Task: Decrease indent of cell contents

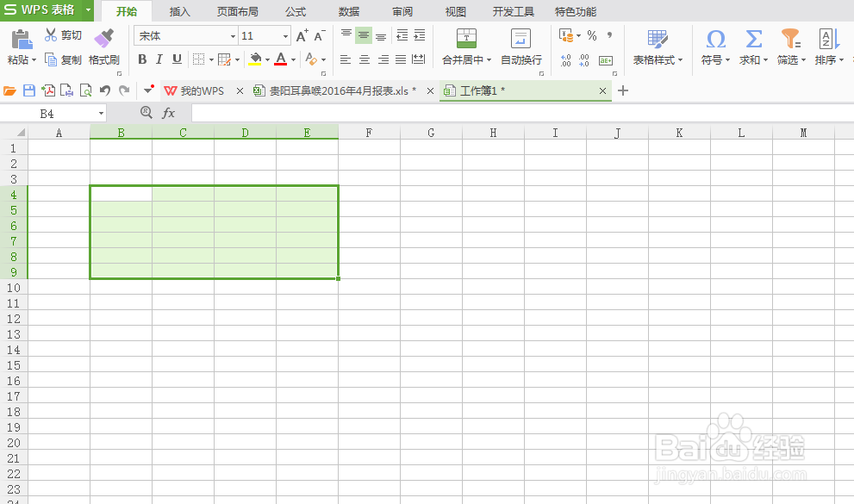Action: coord(402,35)
